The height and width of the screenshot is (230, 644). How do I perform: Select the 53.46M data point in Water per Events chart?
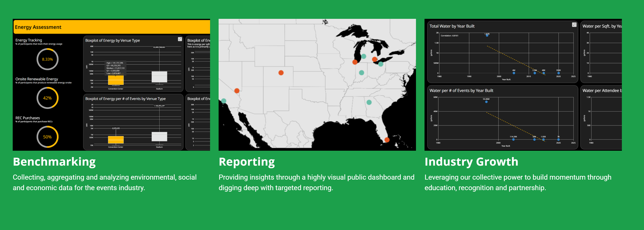click(486, 102)
